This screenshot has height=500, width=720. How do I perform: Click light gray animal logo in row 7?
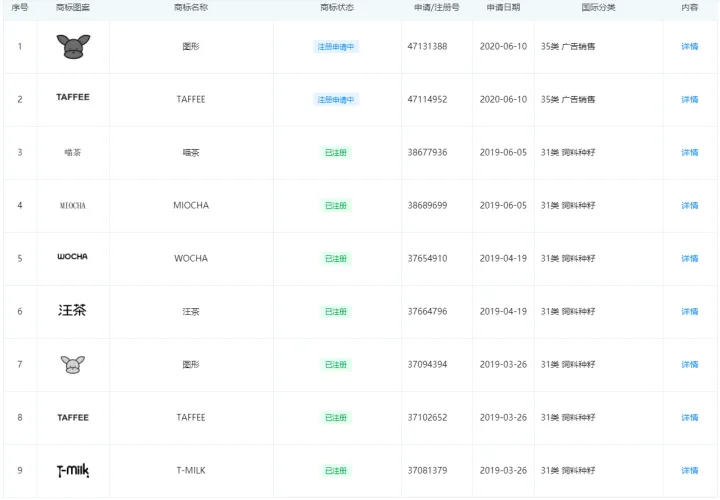[x=73, y=365]
